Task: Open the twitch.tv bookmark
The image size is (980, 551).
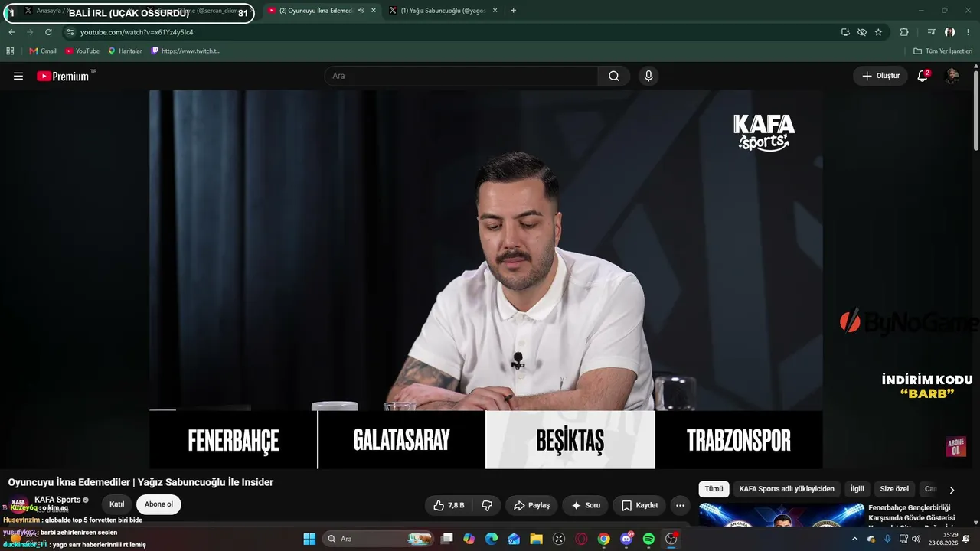Action: [x=186, y=51]
